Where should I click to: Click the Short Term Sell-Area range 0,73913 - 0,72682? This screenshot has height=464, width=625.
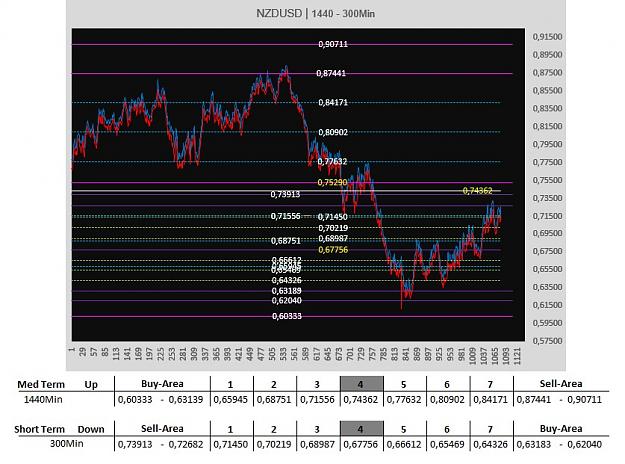(x=160, y=444)
